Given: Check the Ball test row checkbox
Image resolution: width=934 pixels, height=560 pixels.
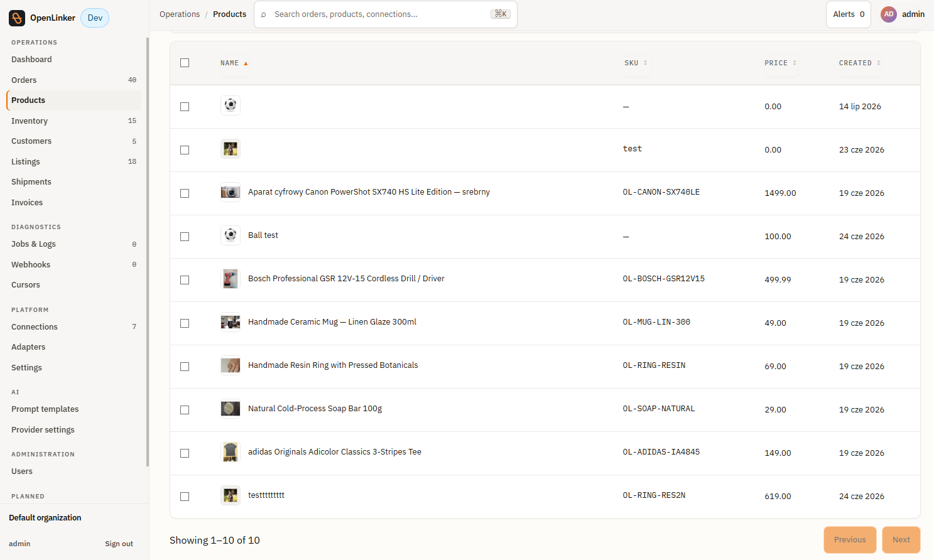Looking at the screenshot, I should coord(185,237).
